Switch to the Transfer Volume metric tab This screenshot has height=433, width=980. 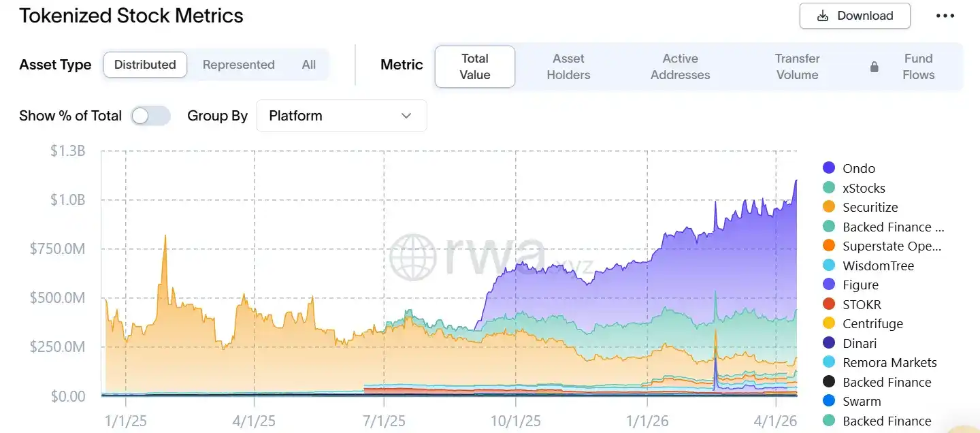[x=797, y=67]
